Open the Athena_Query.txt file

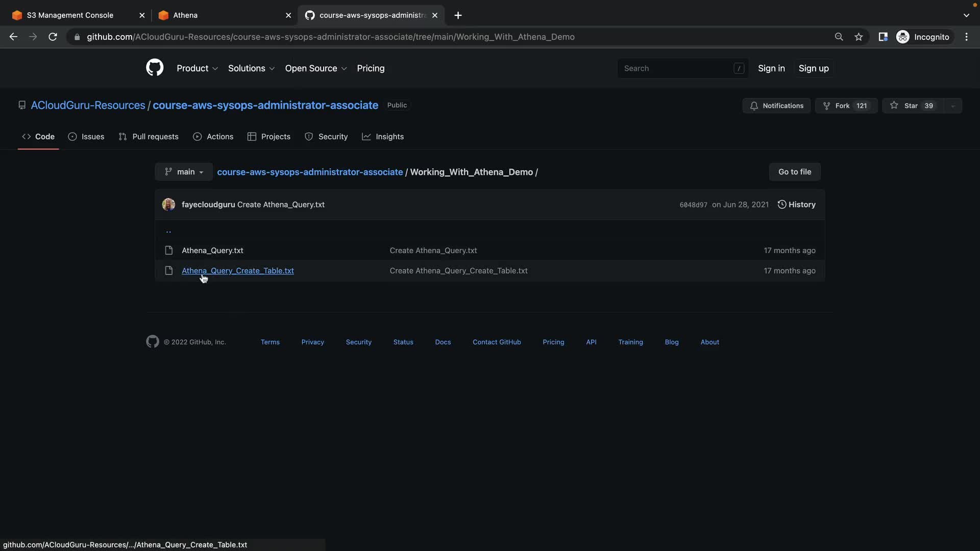coord(212,251)
